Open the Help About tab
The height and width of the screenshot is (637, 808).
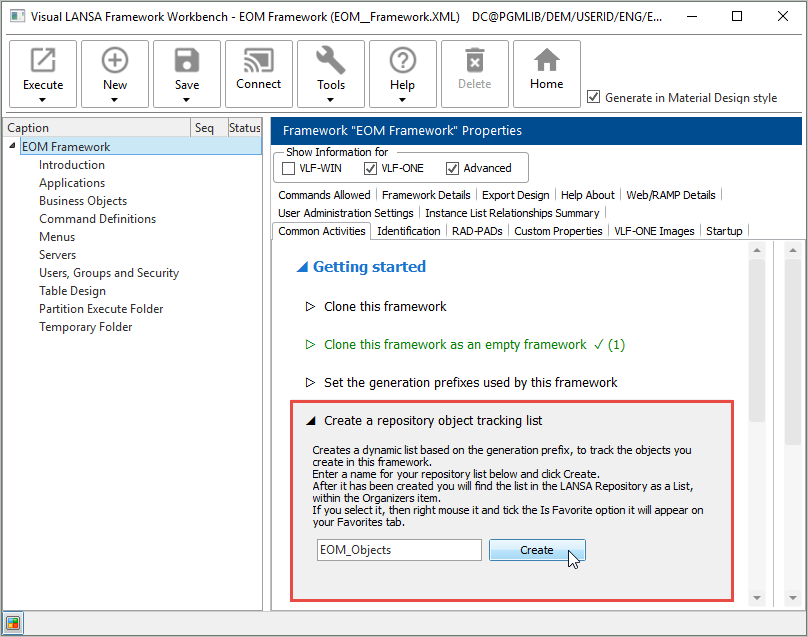(x=587, y=195)
